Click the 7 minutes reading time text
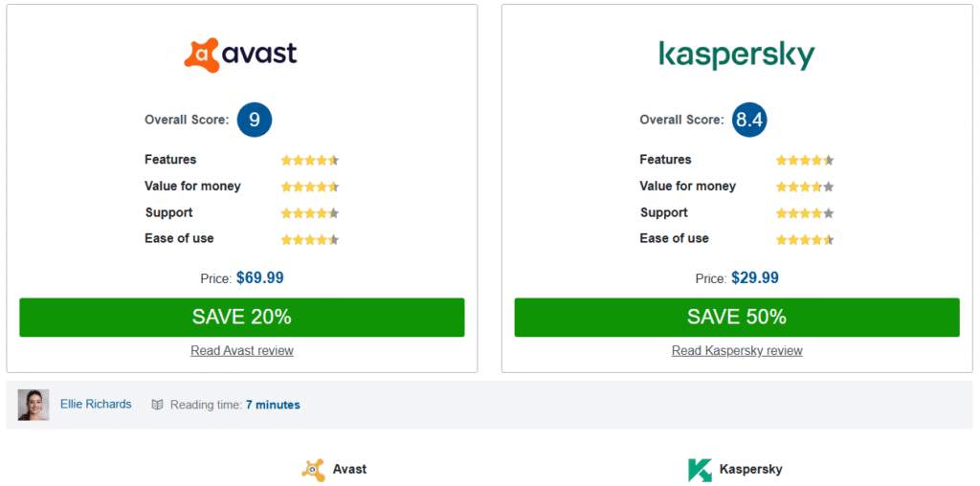Viewport: 980px width, 486px height. 273,405
